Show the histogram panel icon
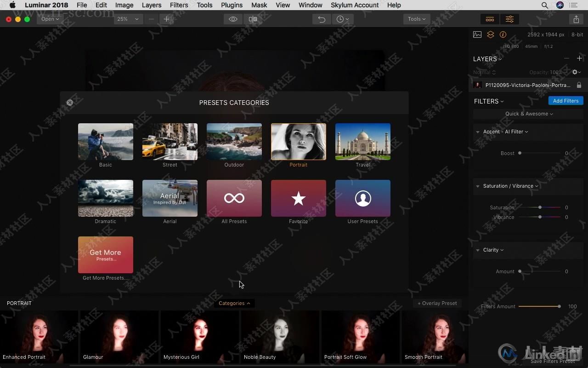The width and height of the screenshot is (588, 368). pyautogui.click(x=477, y=34)
